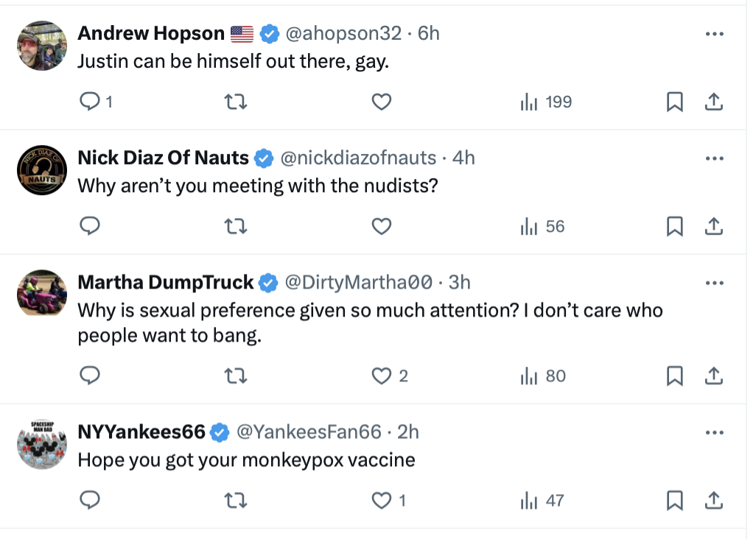Repost Andrew Hopson's tweet
This screenshot has height=539, width=756.
click(235, 102)
